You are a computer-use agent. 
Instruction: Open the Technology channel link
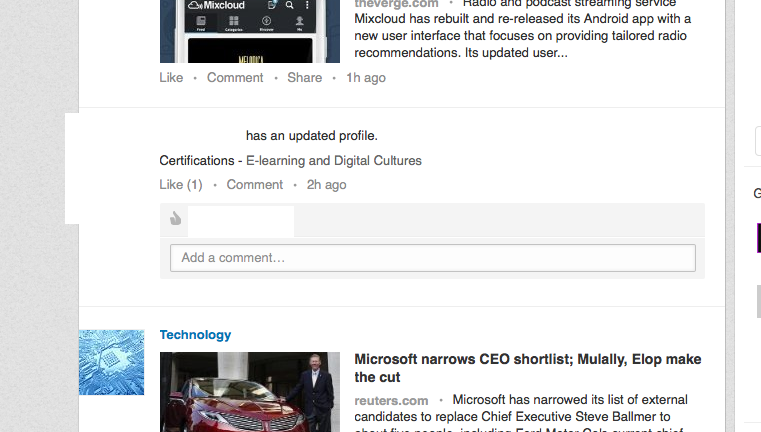click(195, 335)
